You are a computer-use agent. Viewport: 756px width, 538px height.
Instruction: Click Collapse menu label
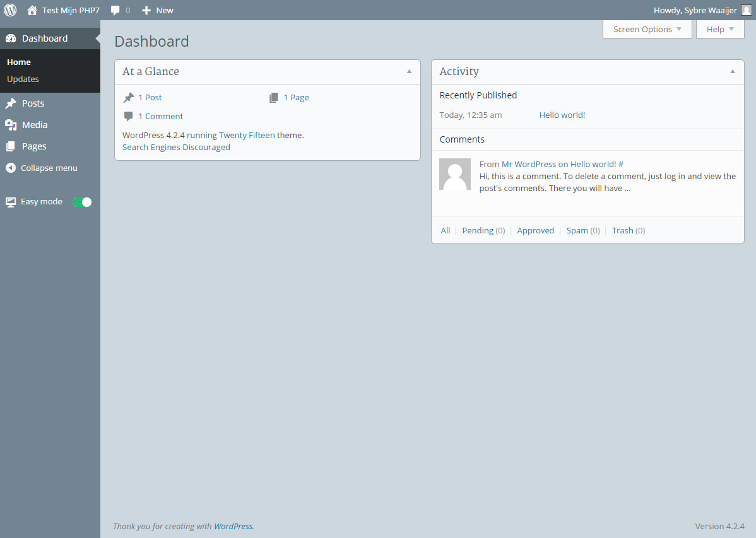click(x=49, y=168)
